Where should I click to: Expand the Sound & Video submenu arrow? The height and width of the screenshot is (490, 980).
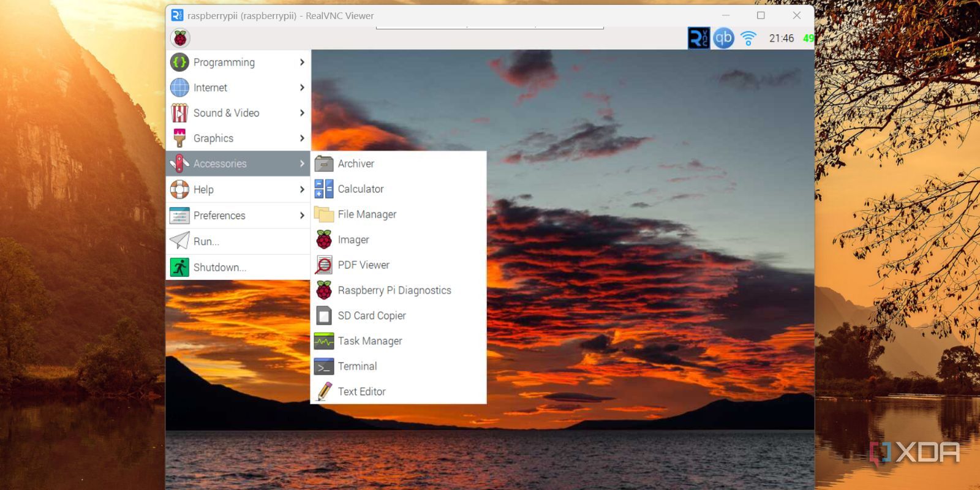(x=302, y=113)
